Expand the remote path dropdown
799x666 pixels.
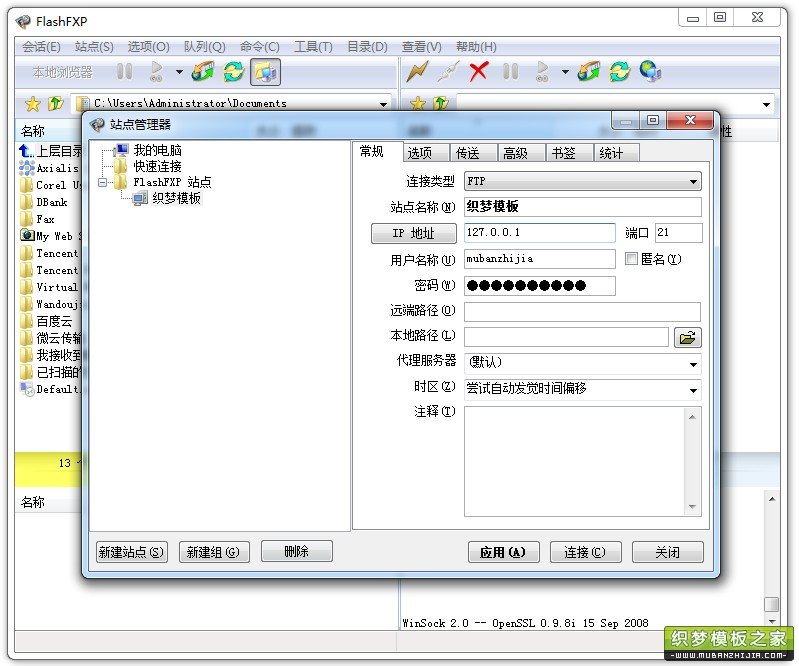pos(766,104)
